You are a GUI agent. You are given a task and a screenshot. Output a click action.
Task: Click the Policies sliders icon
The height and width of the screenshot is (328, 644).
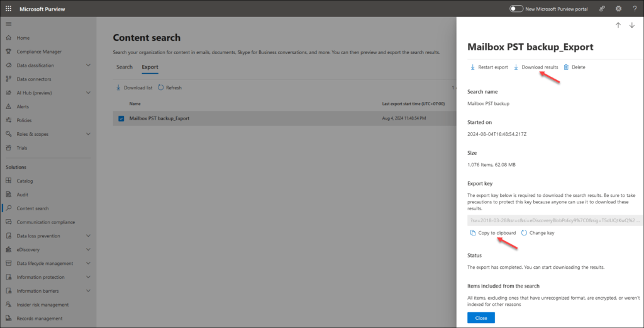(9, 120)
